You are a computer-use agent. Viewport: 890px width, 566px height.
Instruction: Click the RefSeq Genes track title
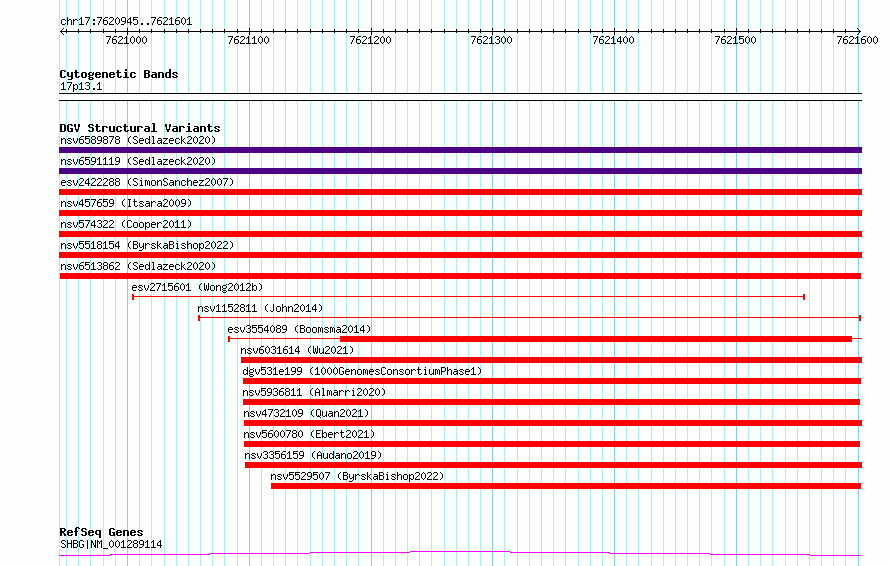[x=101, y=533]
